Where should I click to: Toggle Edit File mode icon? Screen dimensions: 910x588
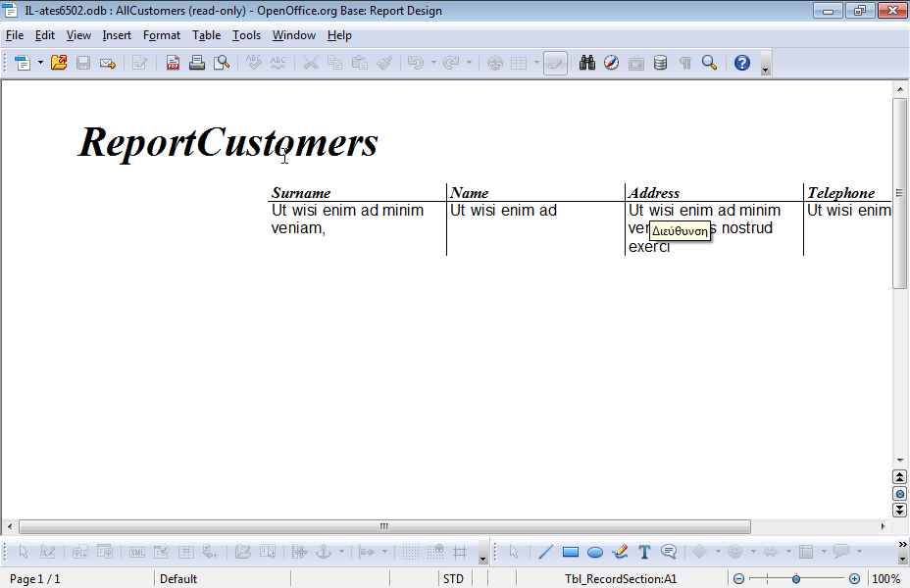[139, 63]
